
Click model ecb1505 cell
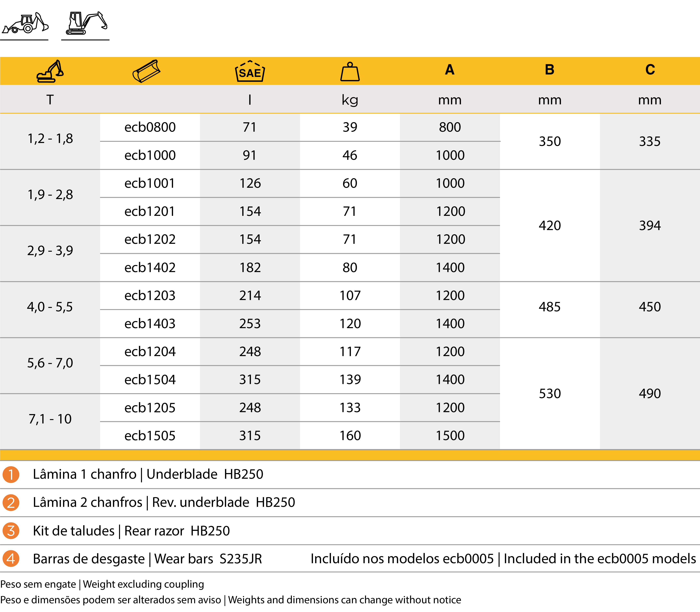(150, 436)
